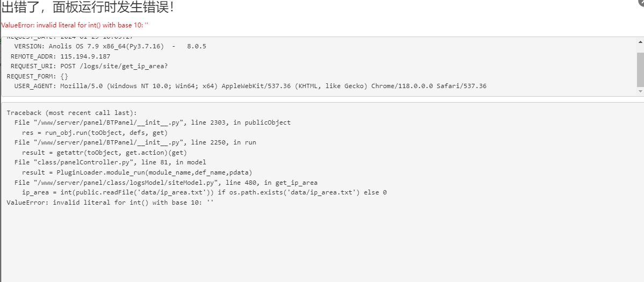This screenshot has height=282, width=644.
Task: Click the 'result = getattr(toObject' code line
Action: click(104, 153)
